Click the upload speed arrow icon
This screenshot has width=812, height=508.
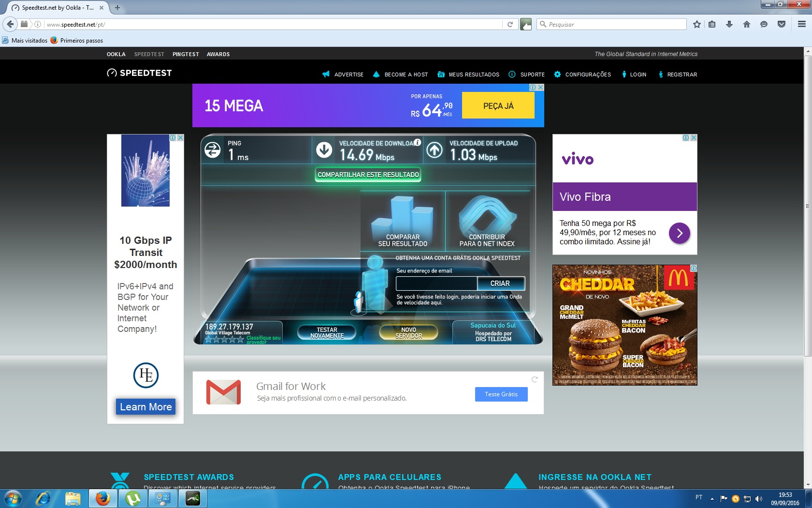click(x=435, y=150)
